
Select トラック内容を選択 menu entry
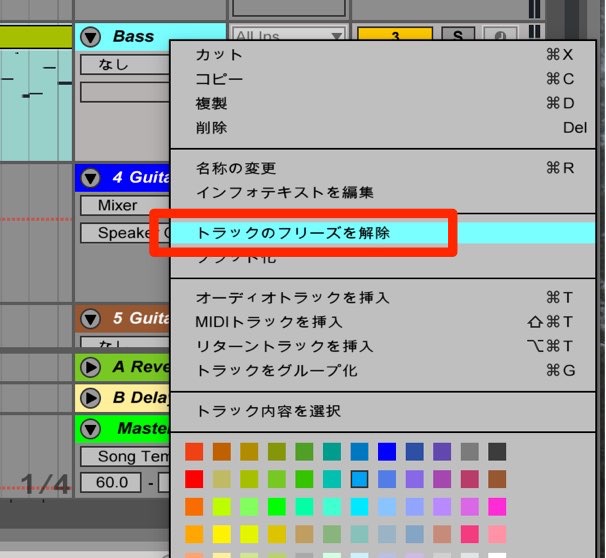coord(383,411)
